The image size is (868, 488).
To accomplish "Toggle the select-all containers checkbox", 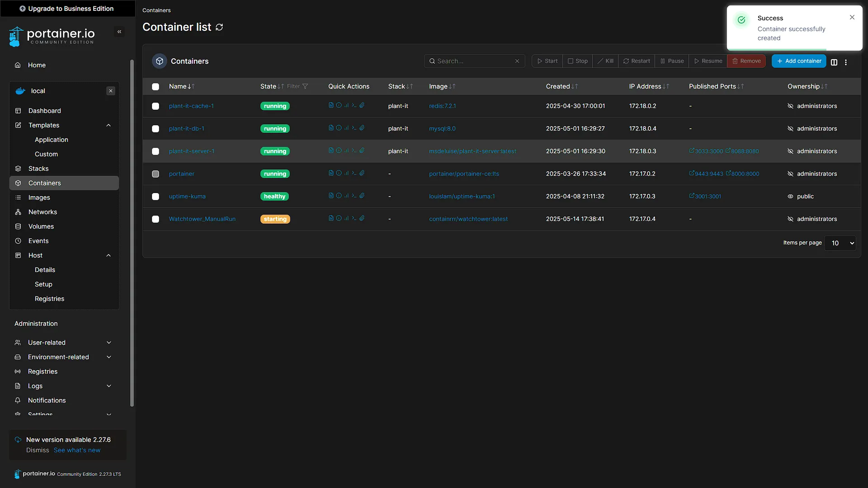I will coord(156,87).
